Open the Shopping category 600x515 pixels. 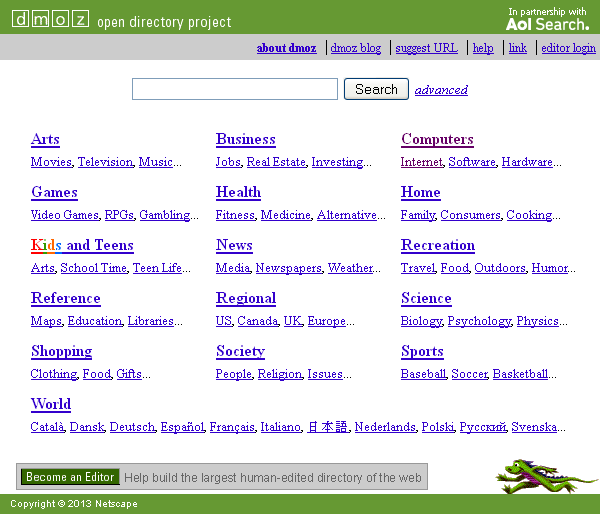click(62, 351)
